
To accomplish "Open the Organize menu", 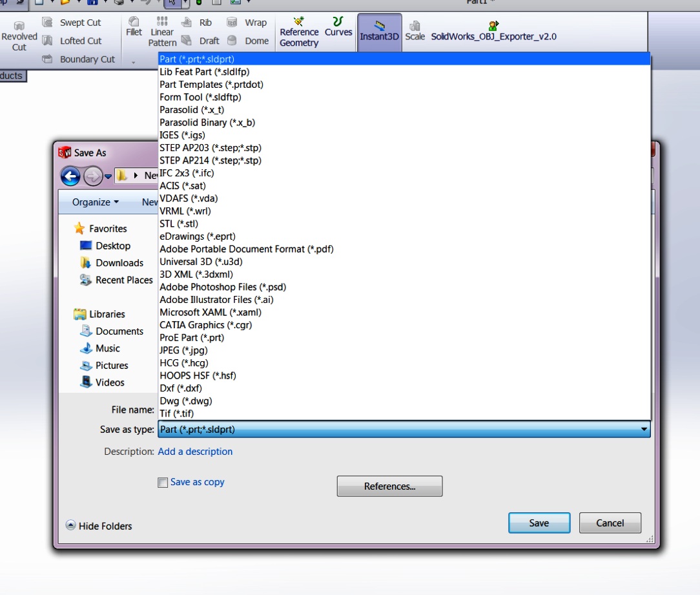I will (96, 202).
